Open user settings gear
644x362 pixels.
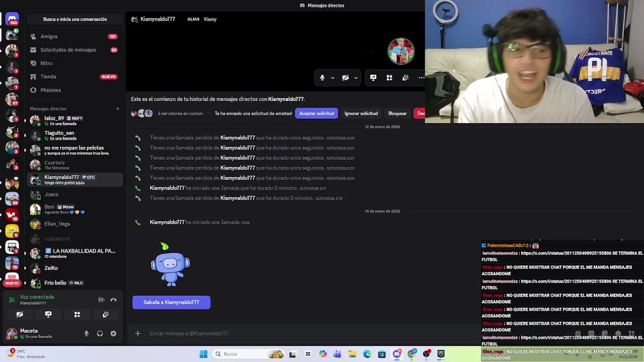click(113, 333)
